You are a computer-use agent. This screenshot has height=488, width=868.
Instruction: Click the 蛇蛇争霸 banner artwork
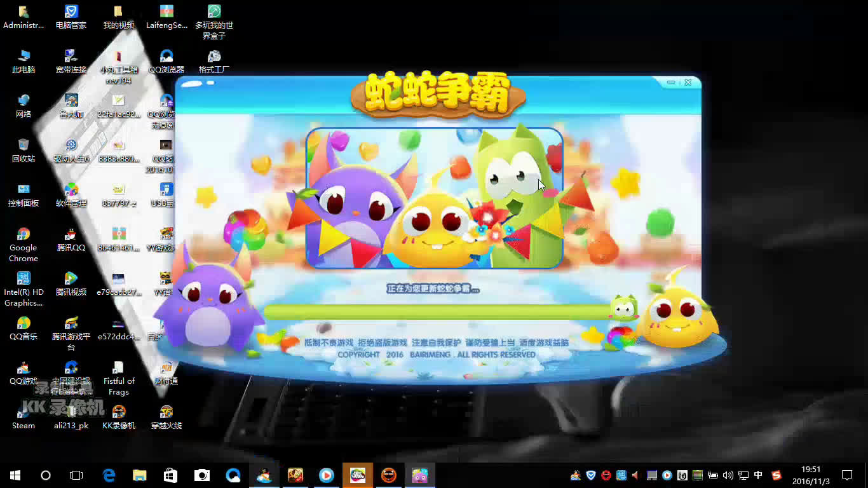(x=435, y=198)
